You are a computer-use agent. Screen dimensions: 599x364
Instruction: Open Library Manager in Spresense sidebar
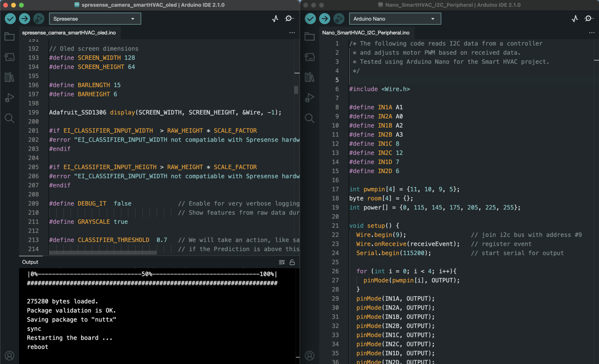pos(9,77)
